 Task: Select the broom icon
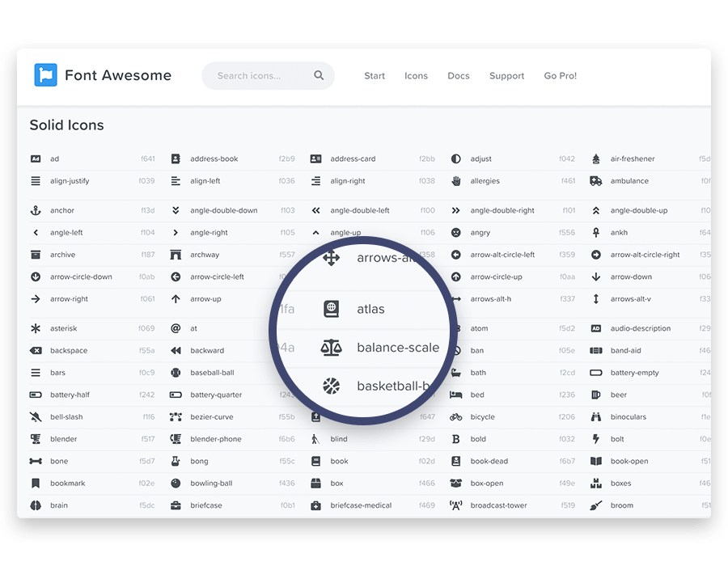point(596,505)
